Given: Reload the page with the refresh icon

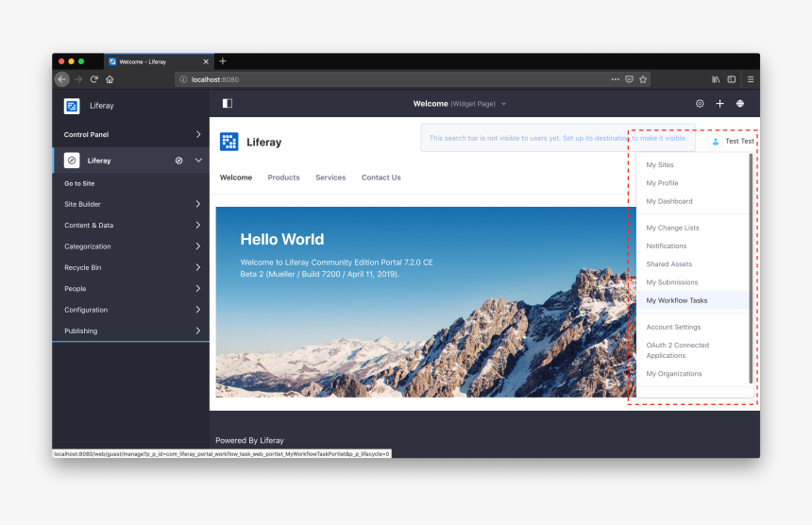Looking at the screenshot, I should 93,79.
